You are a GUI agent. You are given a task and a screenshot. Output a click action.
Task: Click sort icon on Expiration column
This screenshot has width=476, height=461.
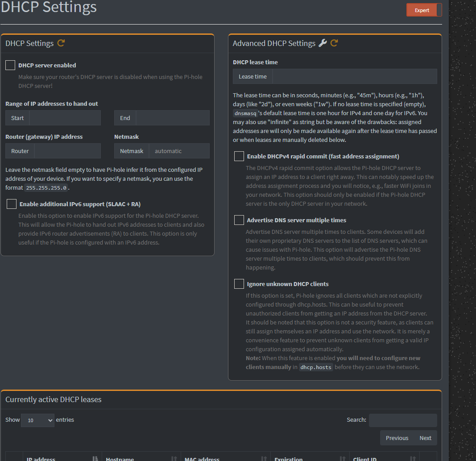342,459
